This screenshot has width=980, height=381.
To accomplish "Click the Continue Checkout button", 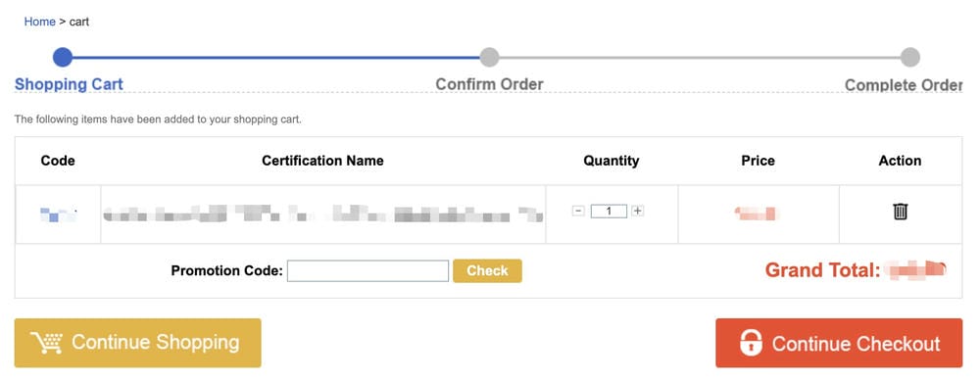I will pos(839,343).
